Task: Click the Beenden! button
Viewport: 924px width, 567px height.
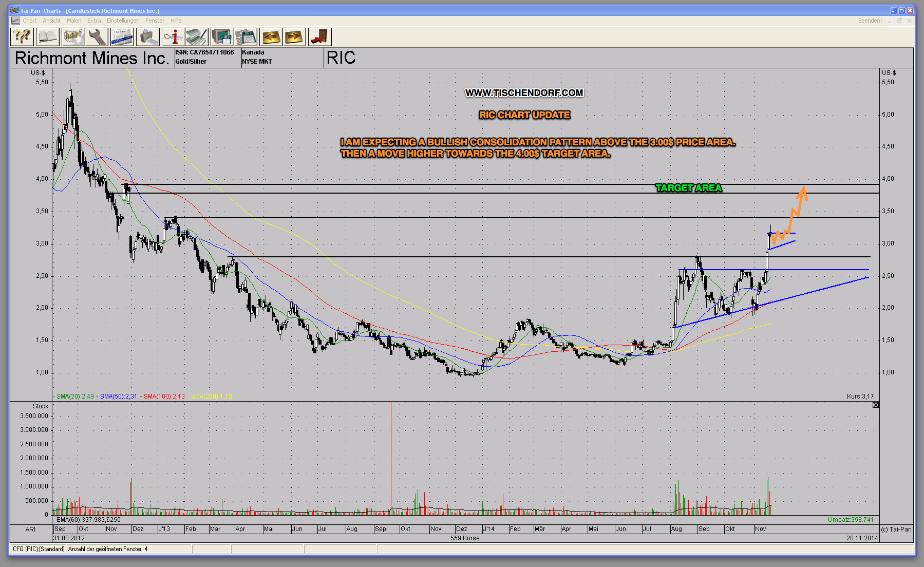Action: tap(870, 21)
